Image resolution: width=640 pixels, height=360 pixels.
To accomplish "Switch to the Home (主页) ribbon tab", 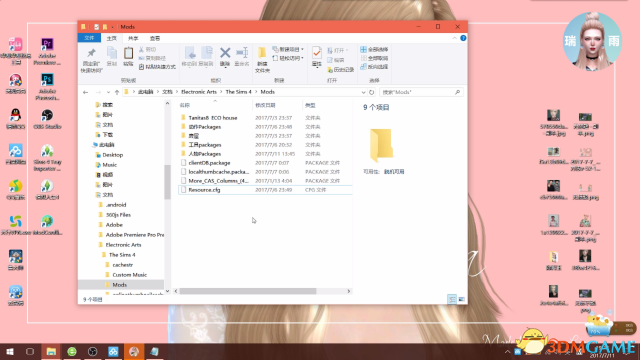I will pyautogui.click(x=111, y=38).
